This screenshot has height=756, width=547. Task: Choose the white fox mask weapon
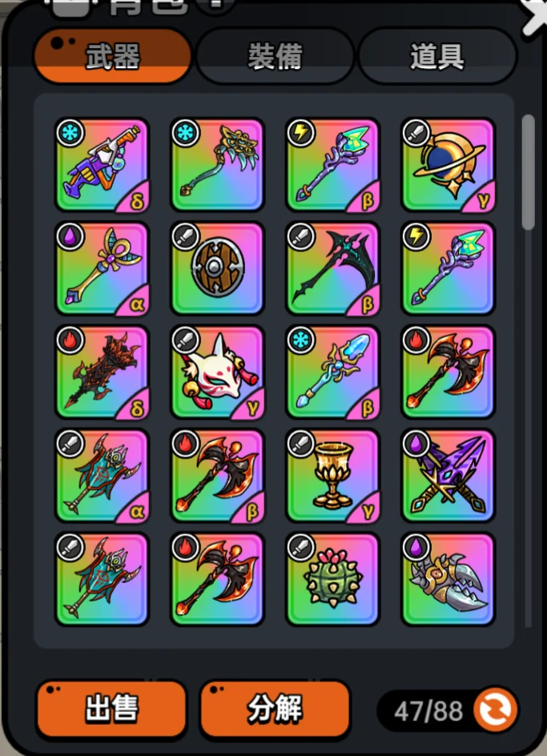(x=217, y=372)
